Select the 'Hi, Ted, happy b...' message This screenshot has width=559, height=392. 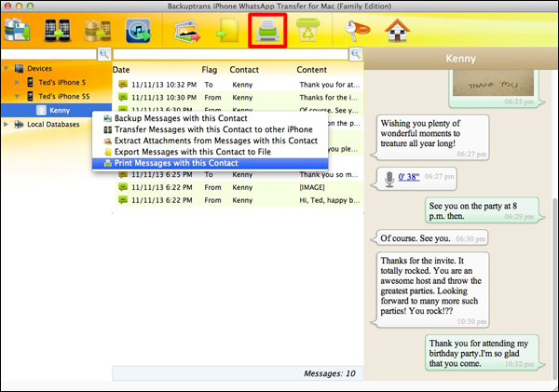click(x=239, y=200)
